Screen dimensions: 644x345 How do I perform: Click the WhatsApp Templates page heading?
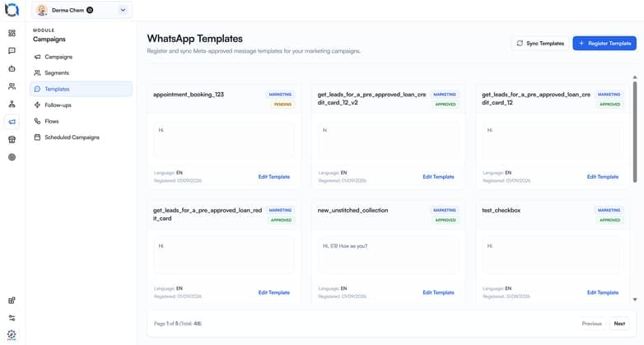click(x=194, y=39)
